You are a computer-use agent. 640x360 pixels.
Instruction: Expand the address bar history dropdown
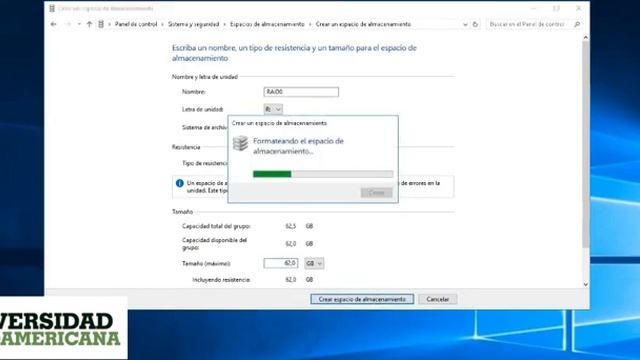465,24
